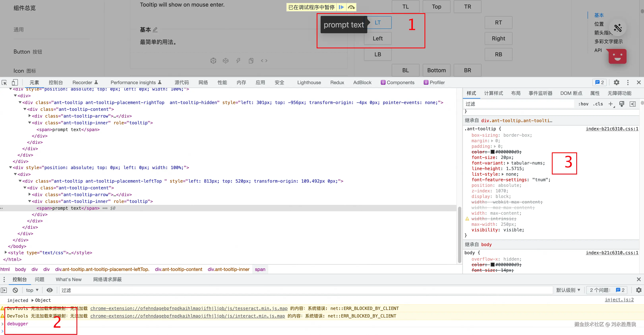
Task: Expand font-variant property triangle
Action: click(508, 163)
